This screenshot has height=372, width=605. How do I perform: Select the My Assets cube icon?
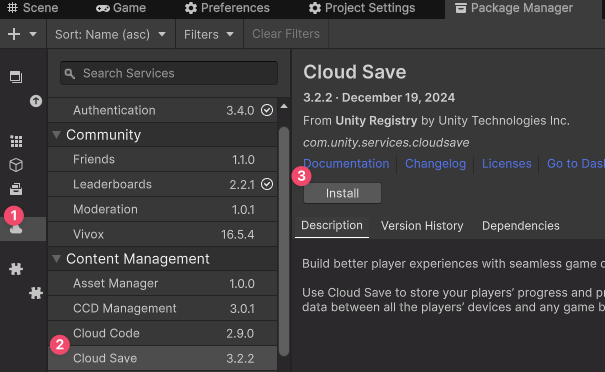[16, 165]
